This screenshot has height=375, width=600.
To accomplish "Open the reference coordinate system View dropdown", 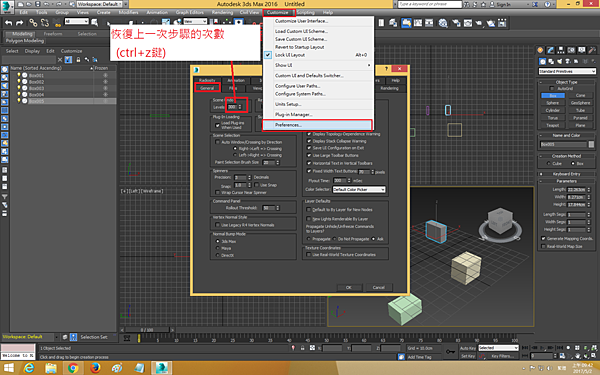I will pyautogui.click(x=195, y=22).
